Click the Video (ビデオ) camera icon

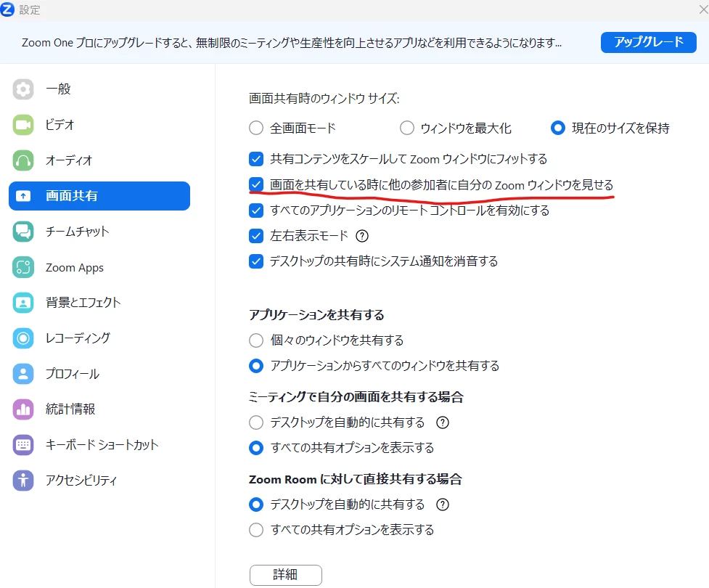(x=23, y=125)
